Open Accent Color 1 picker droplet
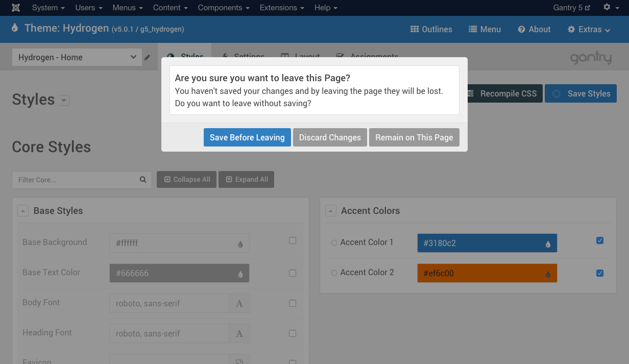This screenshot has width=629, height=364. coord(548,244)
